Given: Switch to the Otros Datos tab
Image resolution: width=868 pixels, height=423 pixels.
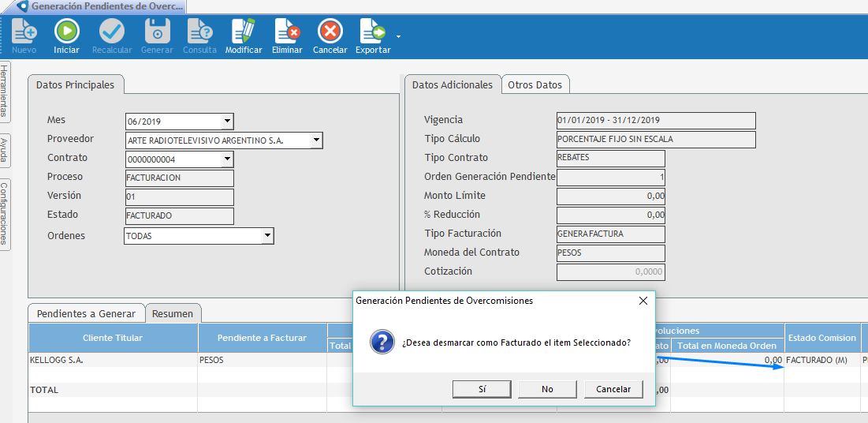Looking at the screenshot, I should pos(535,84).
